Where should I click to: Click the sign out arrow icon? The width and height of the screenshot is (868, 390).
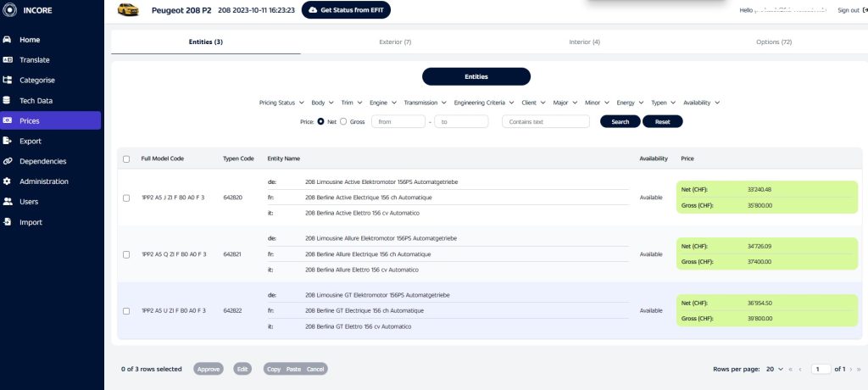pyautogui.click(x=865, y=10)
